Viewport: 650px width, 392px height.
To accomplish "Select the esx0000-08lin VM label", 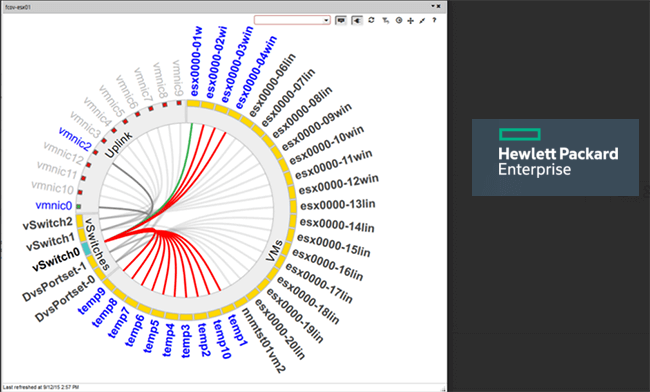I will pos(302,112).
